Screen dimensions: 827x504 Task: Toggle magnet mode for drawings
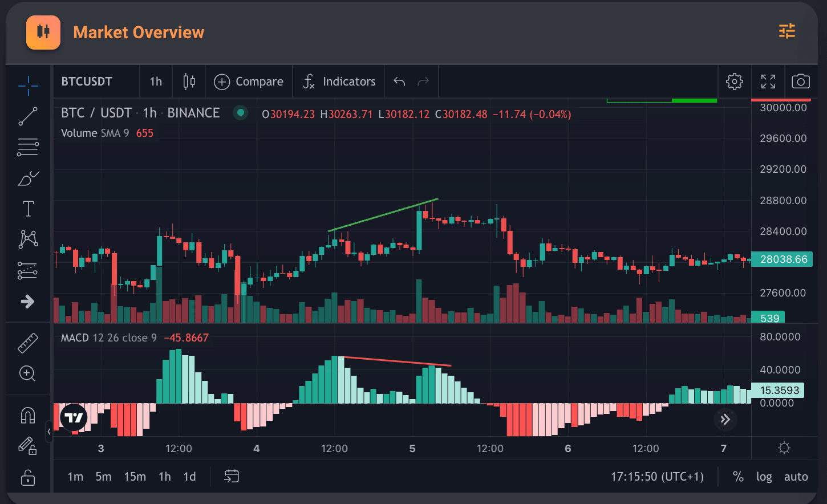(x=28, y=415)
